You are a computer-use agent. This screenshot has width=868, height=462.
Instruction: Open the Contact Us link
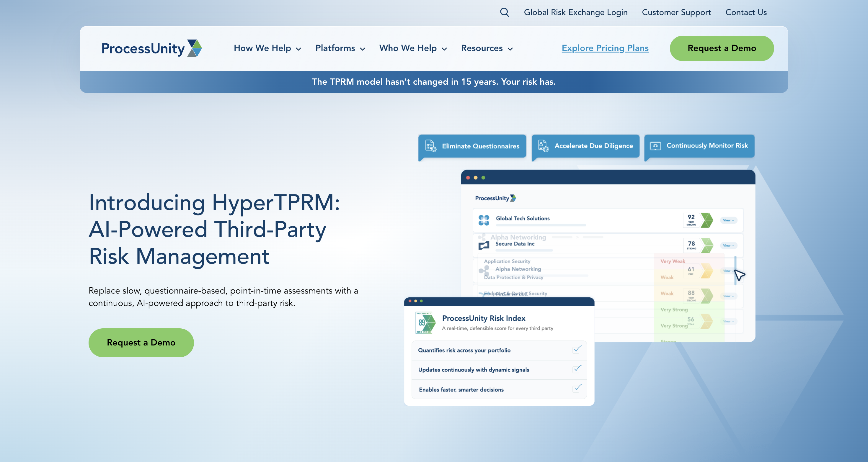[x=746, y=12]
